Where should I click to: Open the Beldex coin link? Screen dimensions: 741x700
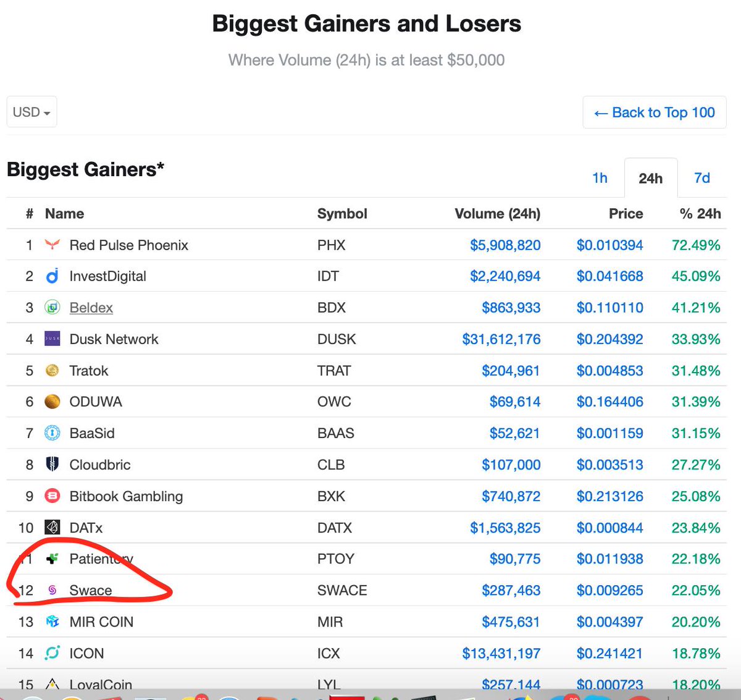click(91, 308)
